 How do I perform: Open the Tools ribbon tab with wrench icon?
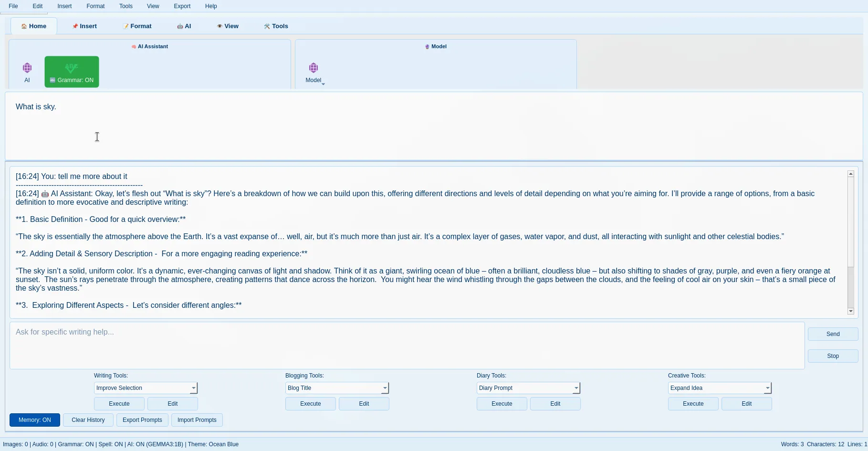tap(276, 26)
